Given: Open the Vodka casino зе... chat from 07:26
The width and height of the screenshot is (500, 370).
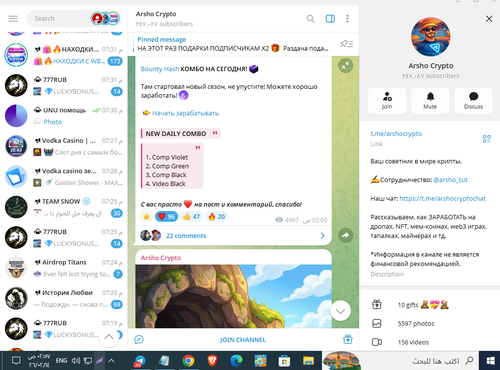Looking at the screenshot, I should pos(63,177).
